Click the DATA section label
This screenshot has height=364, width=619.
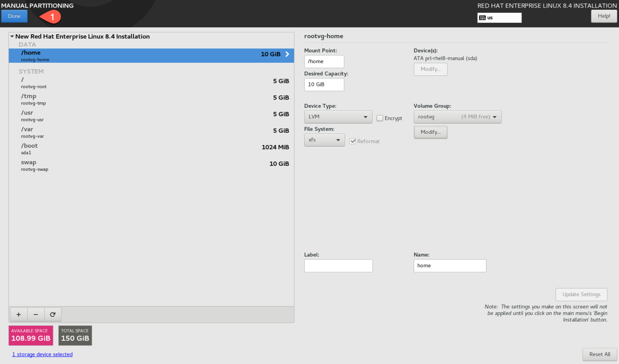[27, 44]
